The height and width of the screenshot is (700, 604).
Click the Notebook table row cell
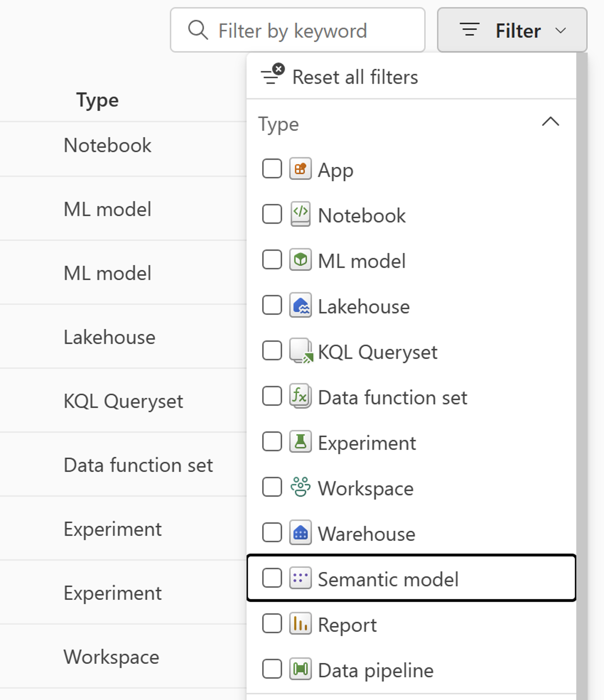[107, 145]
